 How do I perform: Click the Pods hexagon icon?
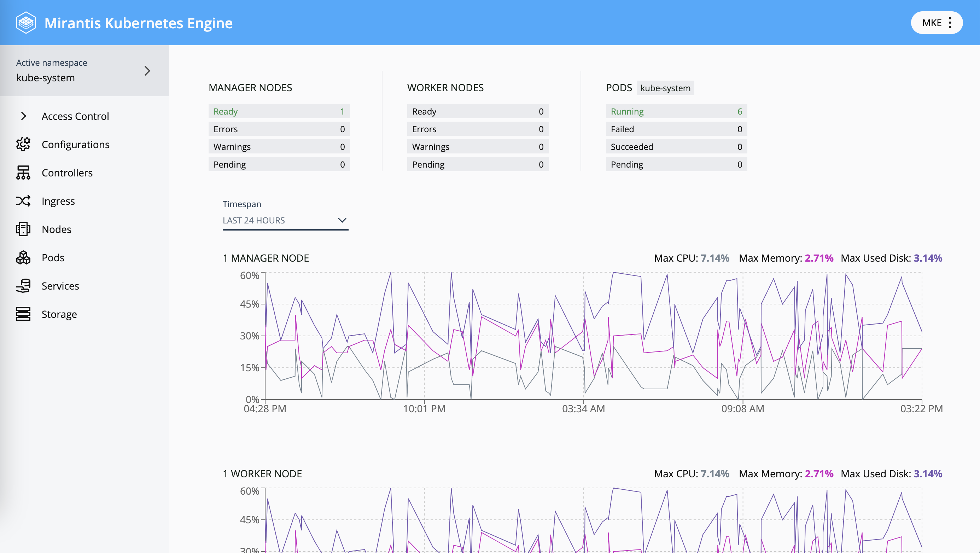pyautogui.click(x=23, y=257)
